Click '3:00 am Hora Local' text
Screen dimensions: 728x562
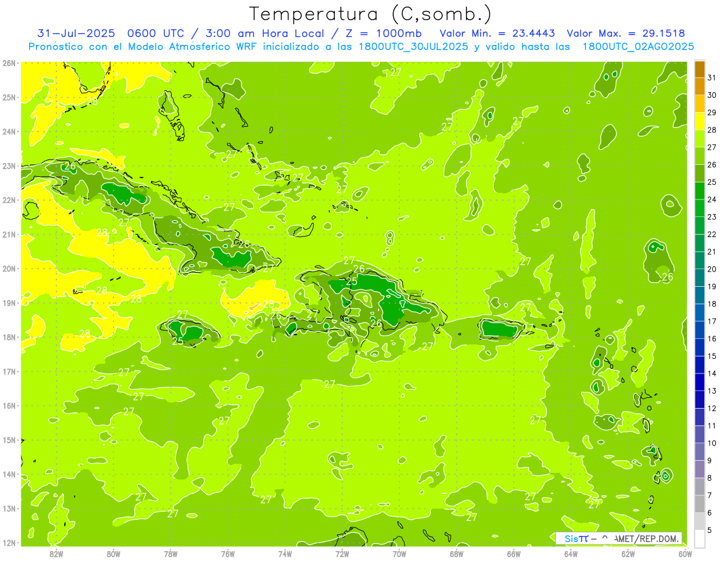tap(265, 33)
